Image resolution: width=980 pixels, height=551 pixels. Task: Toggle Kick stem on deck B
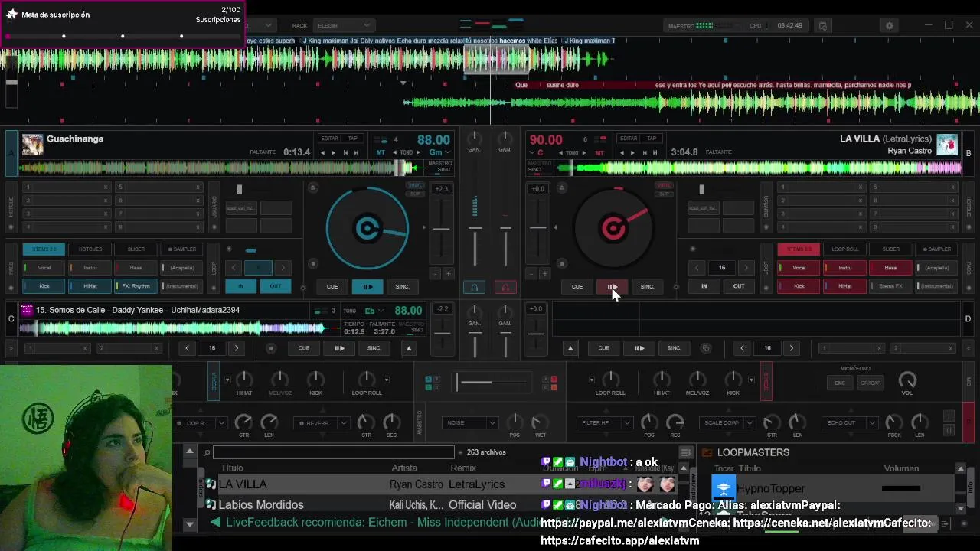click(x=799, y=286)
